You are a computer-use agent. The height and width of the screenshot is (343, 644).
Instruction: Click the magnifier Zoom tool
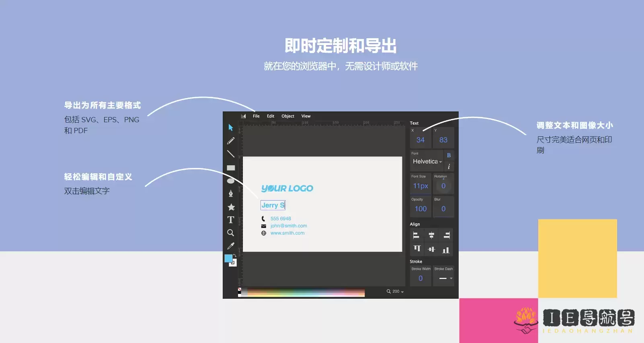point(231,233)
